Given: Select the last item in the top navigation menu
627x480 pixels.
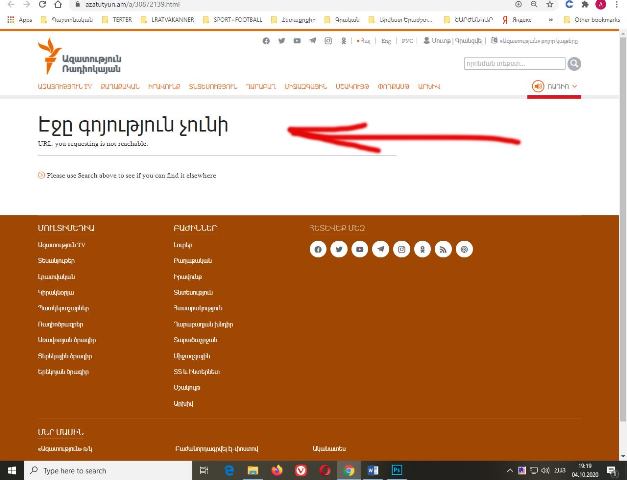Looking at the screenshot, I should click(428, 87).
